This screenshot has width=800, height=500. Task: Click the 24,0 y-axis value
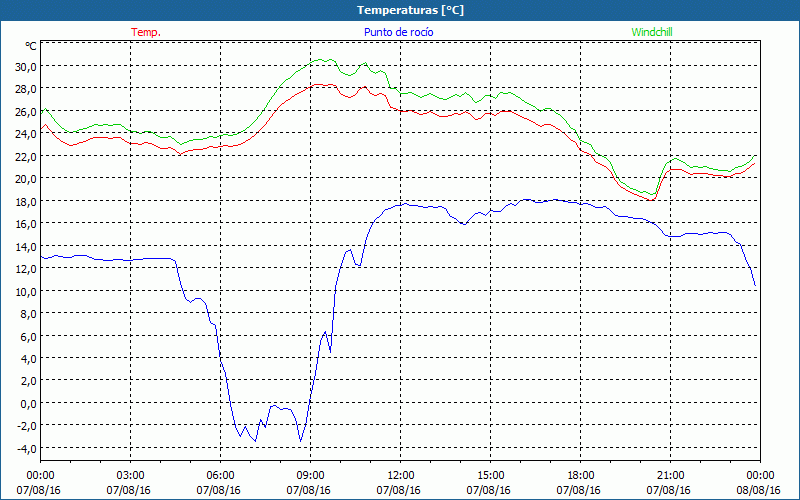pos(26,134)
